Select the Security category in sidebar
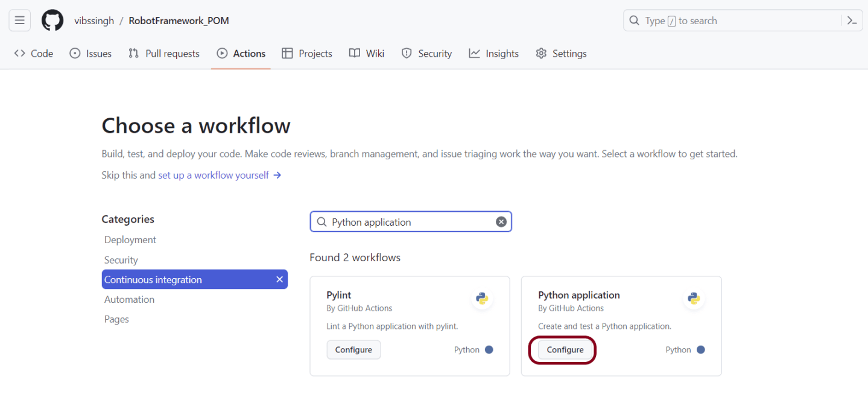The image size is (868, 397). pyautogui.click(x=121, y=260)
